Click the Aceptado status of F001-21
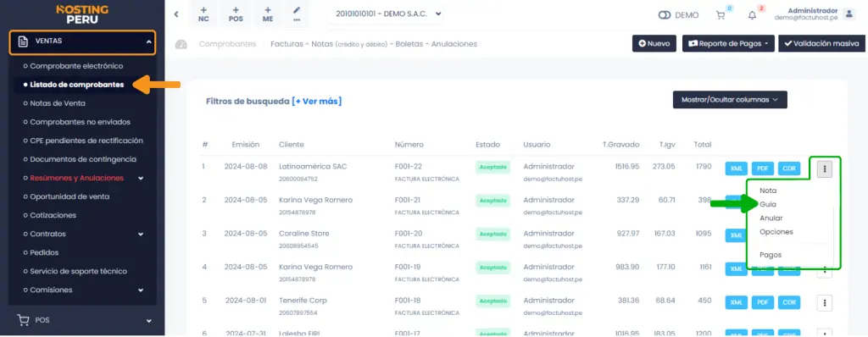The width and height of the screenshot is (868, 337). click(x=492, y=201)
